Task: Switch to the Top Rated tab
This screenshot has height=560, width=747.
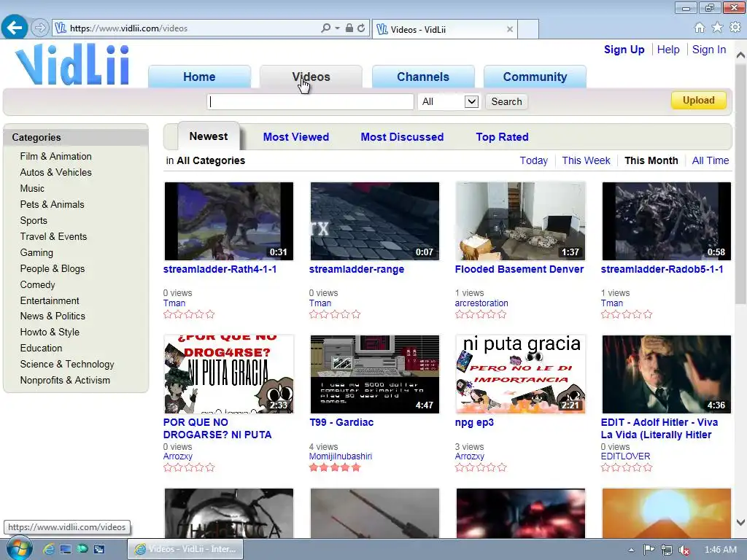Action: coord(502,137)
